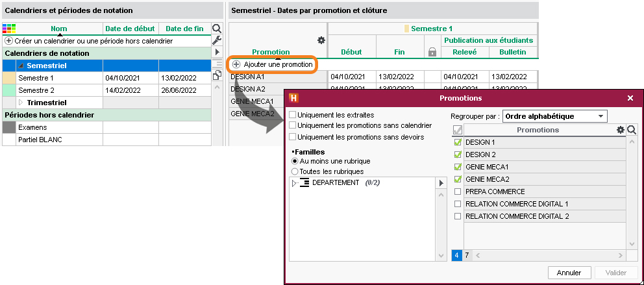Click the DEPARTEMENT family list icon
Image resolution: width=644 pixels, height=285 pixels.
coord(304,182)
